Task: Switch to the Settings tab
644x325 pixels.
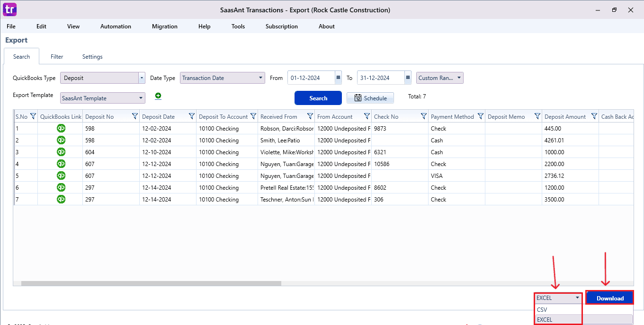Action: pos(92,57)
